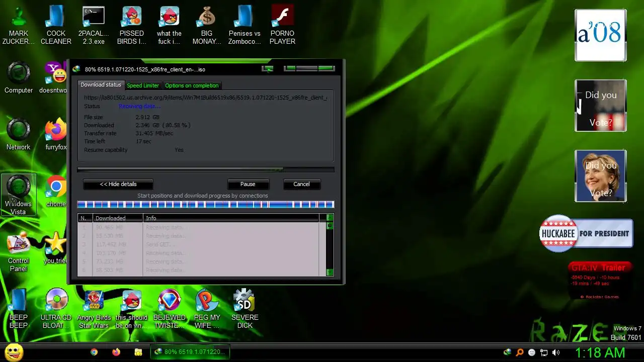Open the ULTRA CD BLOAT... disc icon
This screenshot has width=644, height=362.
pyautogui.click(x=56, y=309)
